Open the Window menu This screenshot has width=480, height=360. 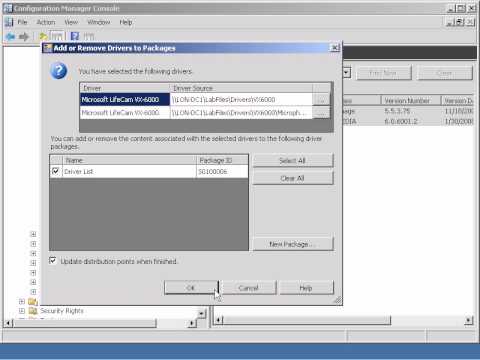99,22
